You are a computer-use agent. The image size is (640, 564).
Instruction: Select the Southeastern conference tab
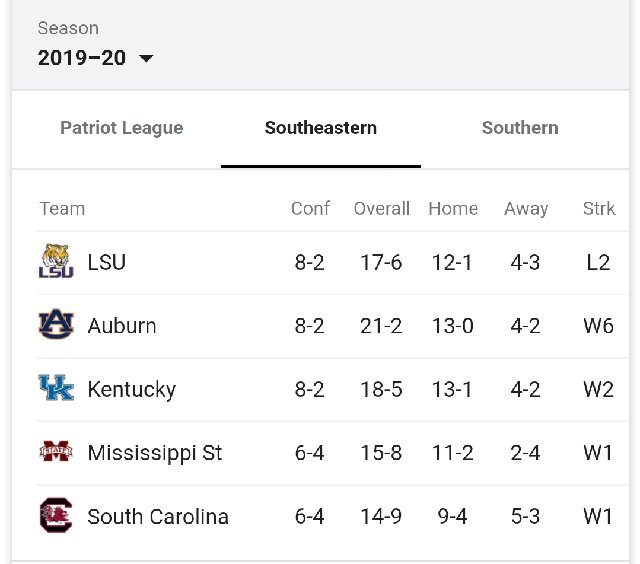click(321, 128)
